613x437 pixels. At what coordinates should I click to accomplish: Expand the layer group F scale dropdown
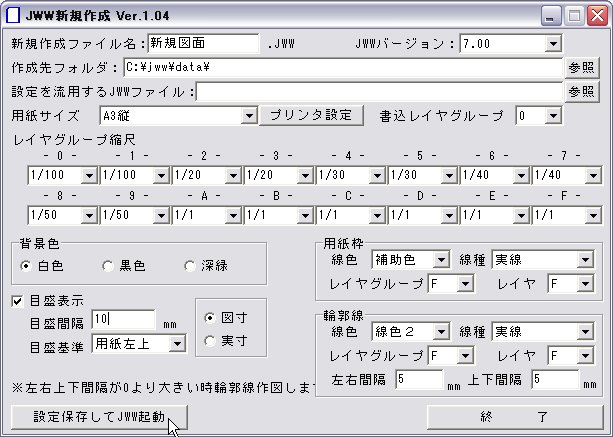593,215
